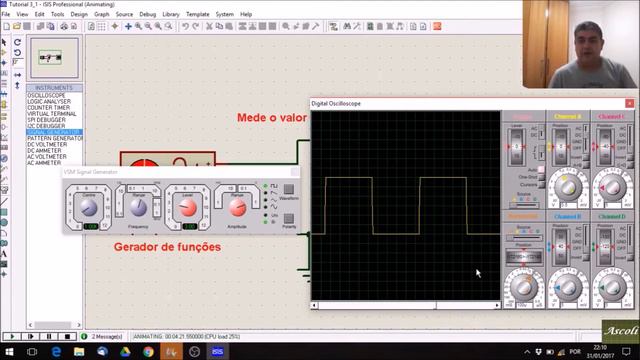Click the Step simulation button
Image resolution: width=640 pixels, height=360 pixels.
pyautogui.click(x=31, y=337)
